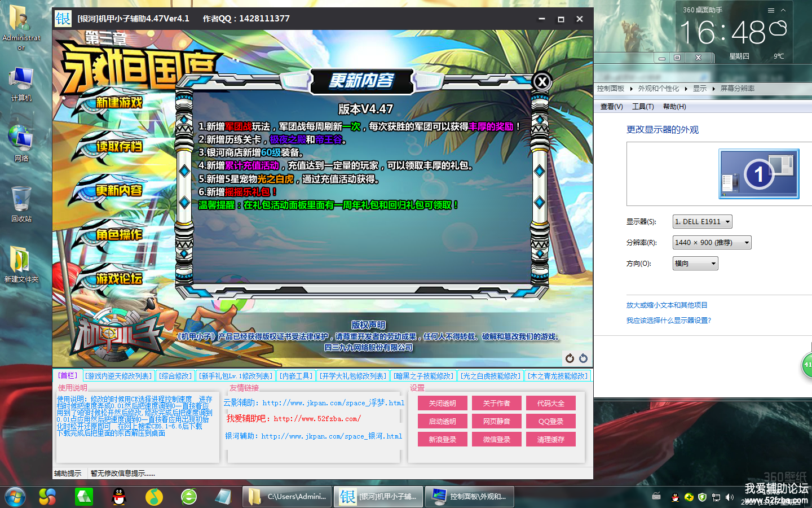Switch to the [首栏] tab

tap(68, 375)
